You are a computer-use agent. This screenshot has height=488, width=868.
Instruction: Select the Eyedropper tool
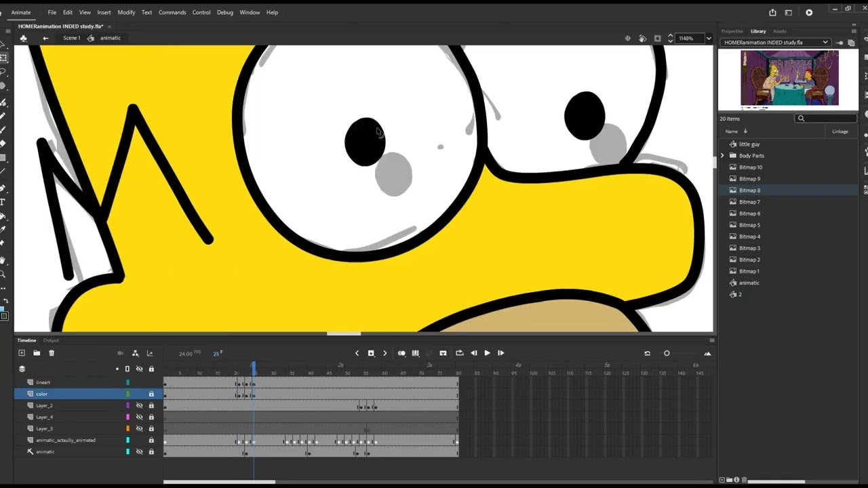pyautogui.click(x=3, y=230)
